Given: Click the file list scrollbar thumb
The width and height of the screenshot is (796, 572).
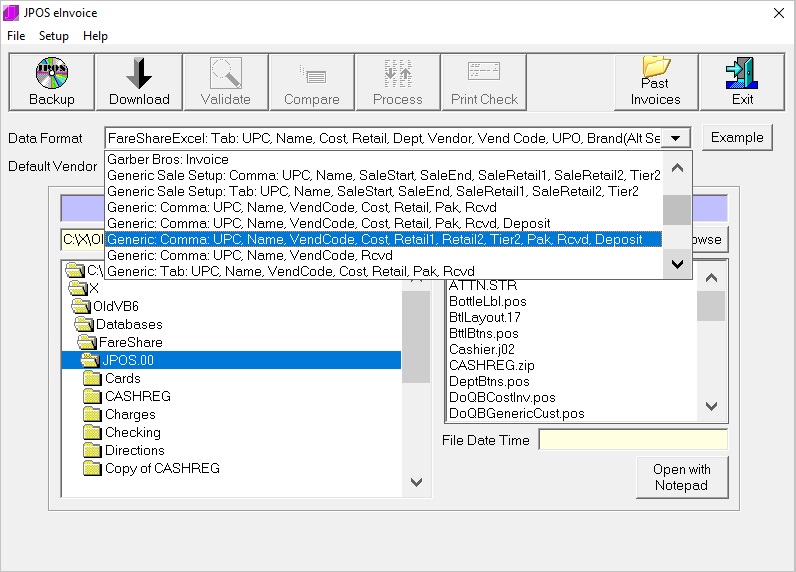Looking at the screenshot, I should click(x=711, y=306).
